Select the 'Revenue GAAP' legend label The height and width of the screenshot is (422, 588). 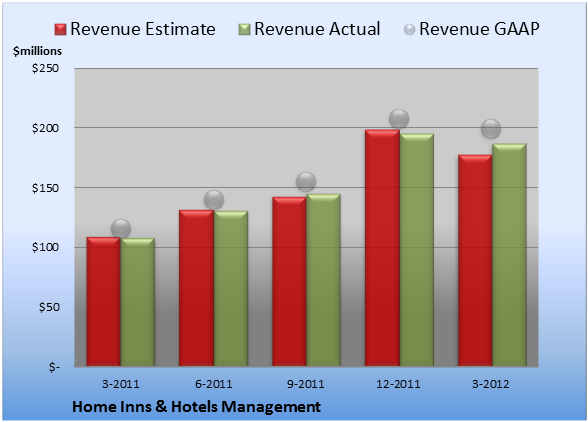[x=479, y=29]
